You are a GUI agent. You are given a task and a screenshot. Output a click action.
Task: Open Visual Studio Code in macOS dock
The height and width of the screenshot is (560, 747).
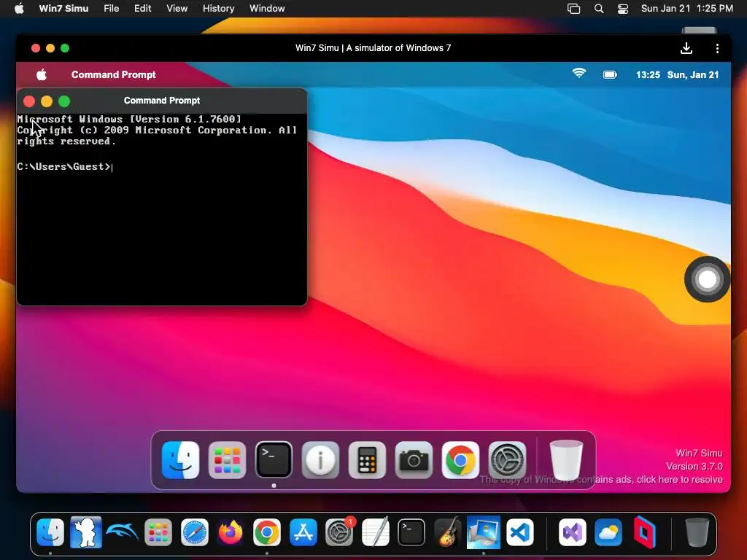pos(519,532)
